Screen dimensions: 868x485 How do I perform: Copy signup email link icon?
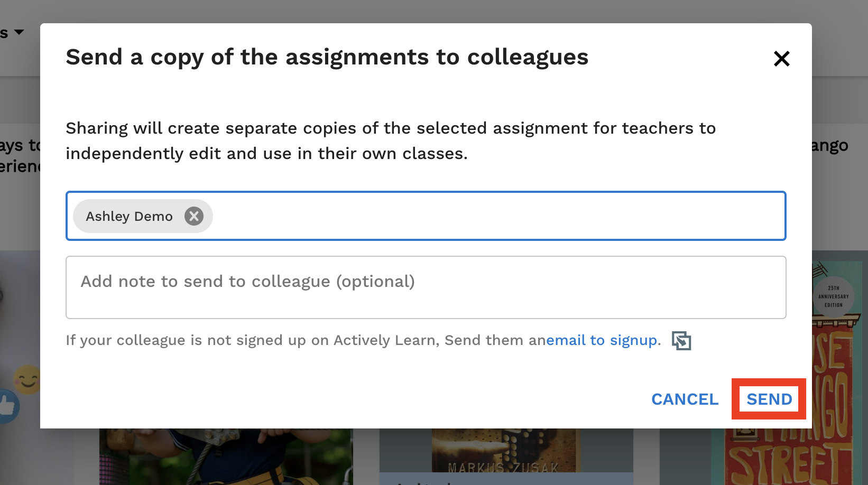coord(681,341)
